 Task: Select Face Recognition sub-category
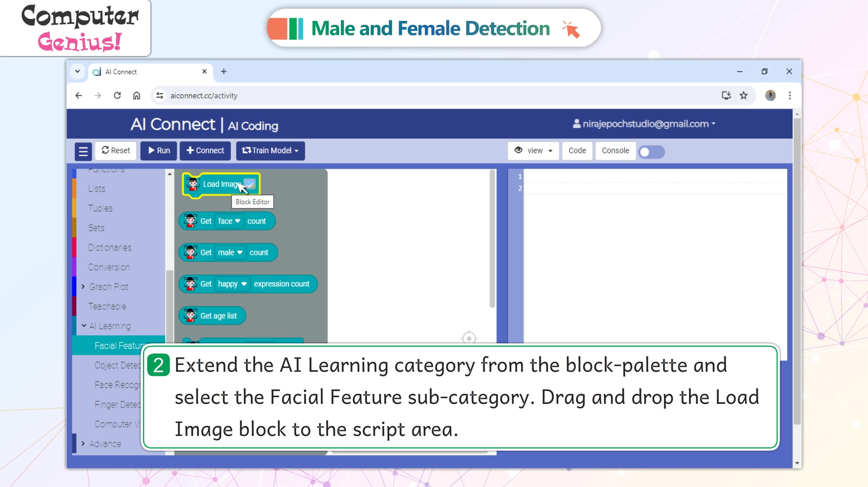click(x=117, y=385)
